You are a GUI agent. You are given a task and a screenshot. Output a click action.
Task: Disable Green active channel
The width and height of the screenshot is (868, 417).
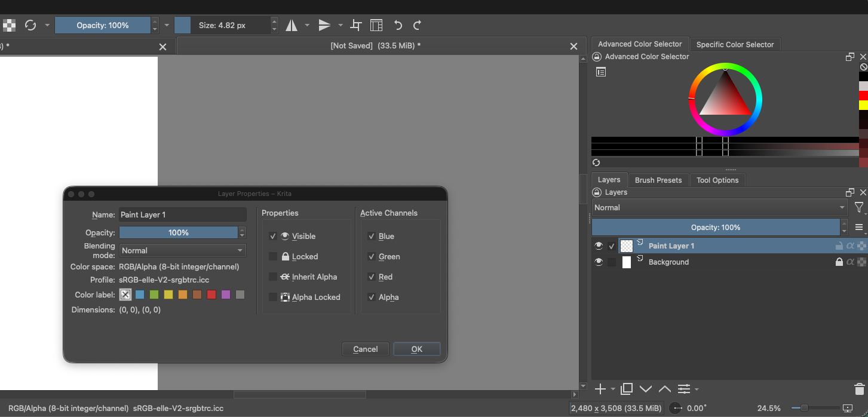click(x=372, y=256)
